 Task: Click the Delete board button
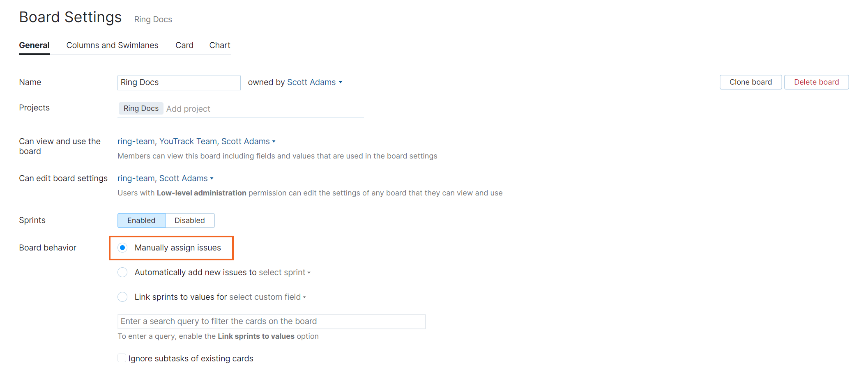pos(816,82)
